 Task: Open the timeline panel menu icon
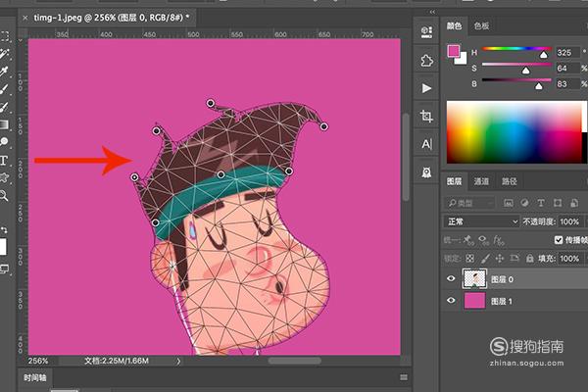[x=404, y=377]
